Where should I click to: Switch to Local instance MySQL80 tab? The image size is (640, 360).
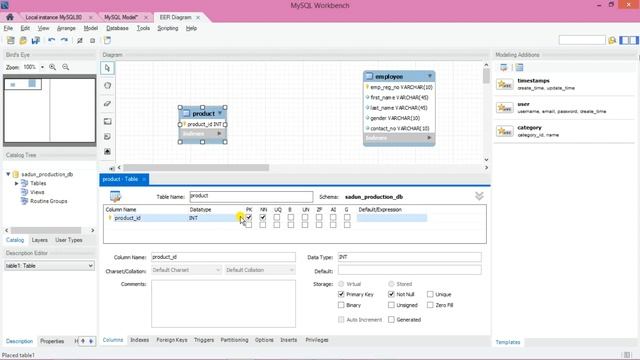(53, 17)
